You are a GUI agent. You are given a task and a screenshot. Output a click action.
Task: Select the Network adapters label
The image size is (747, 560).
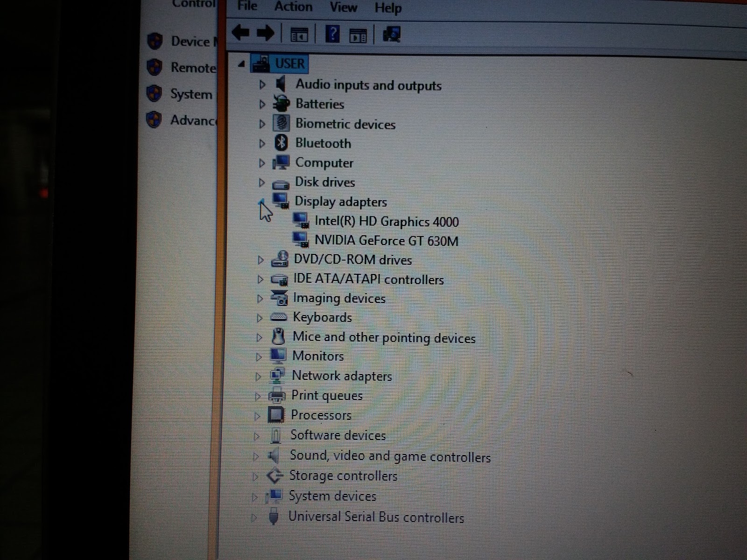(x=342, y=376)
